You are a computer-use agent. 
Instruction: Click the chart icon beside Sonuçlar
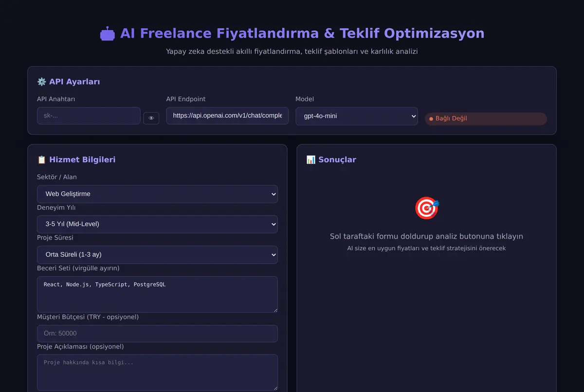click(x=310, y=160)
